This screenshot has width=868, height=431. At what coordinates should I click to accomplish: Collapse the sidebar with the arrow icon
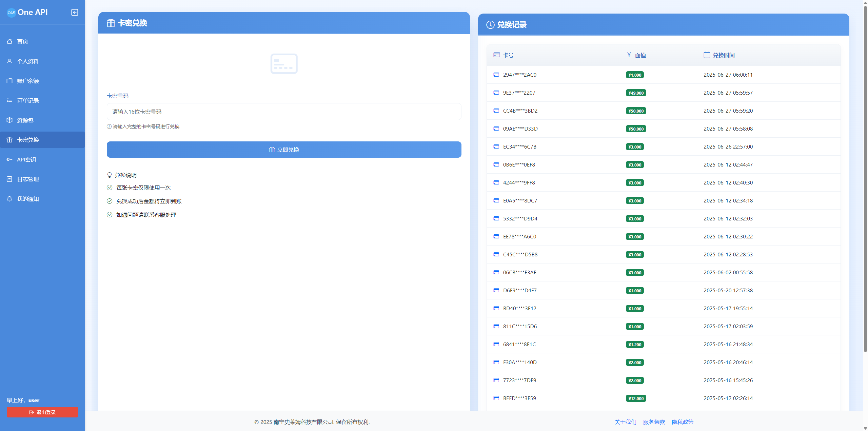click(75, 13)
